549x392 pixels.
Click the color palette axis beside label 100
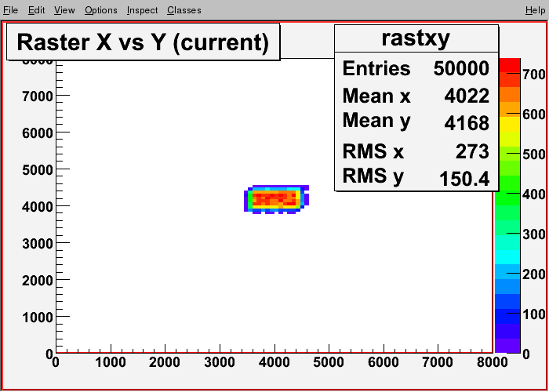(507, 314)
